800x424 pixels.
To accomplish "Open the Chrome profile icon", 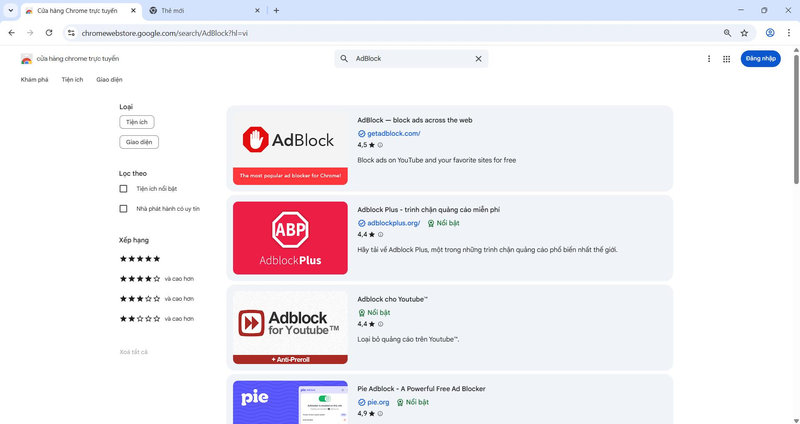I will (770, 33).
